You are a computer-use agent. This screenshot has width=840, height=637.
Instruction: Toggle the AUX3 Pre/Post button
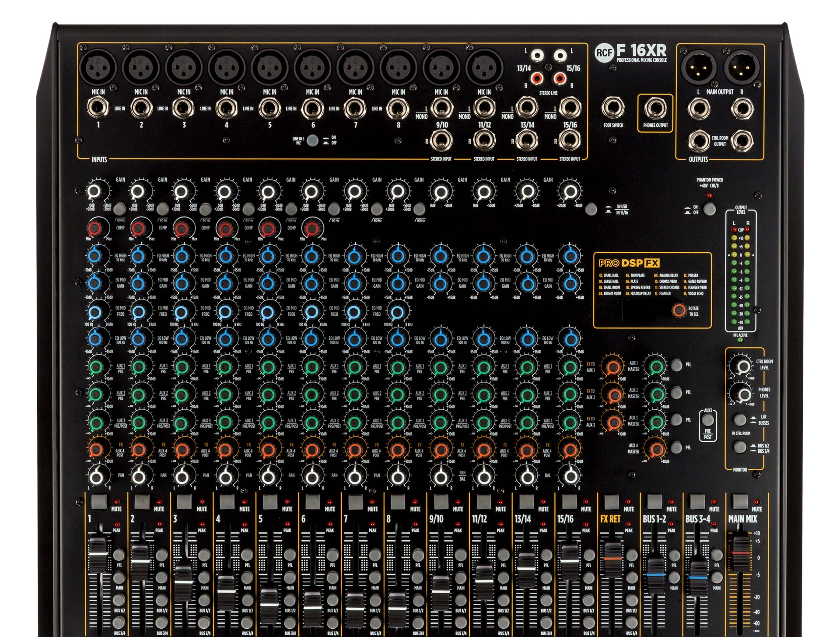coord(708,419)
